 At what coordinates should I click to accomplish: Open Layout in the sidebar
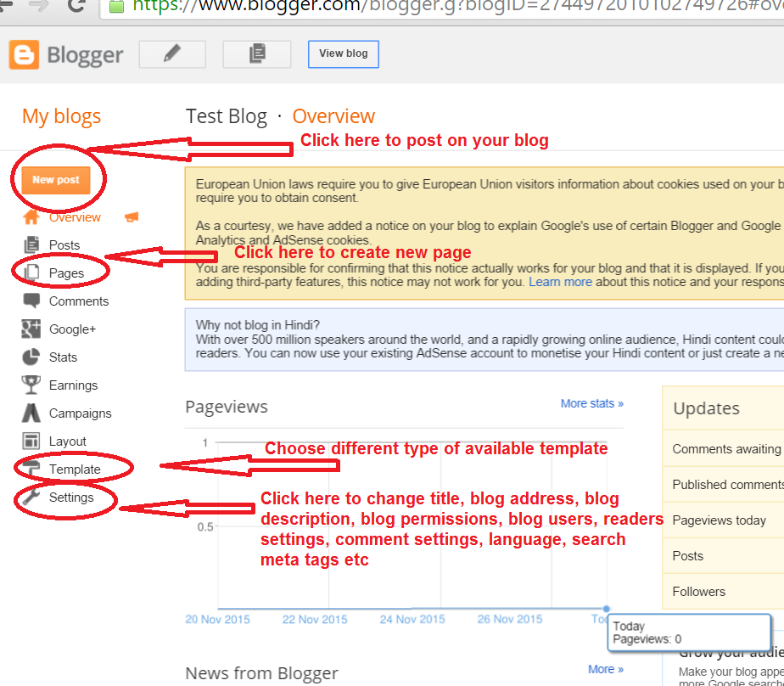click(68, 441)
